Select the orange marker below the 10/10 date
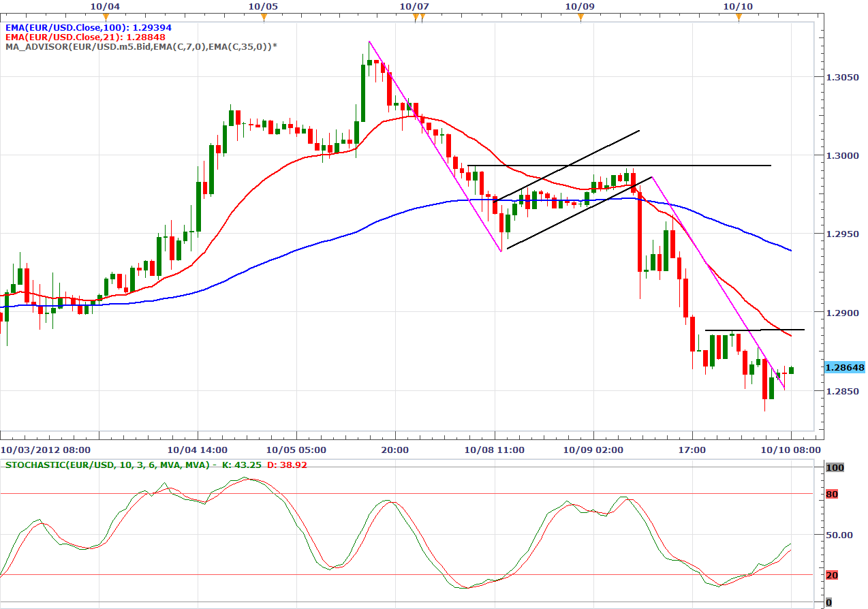Viewport: 868px width, 609px height. (x=739, y=17)
